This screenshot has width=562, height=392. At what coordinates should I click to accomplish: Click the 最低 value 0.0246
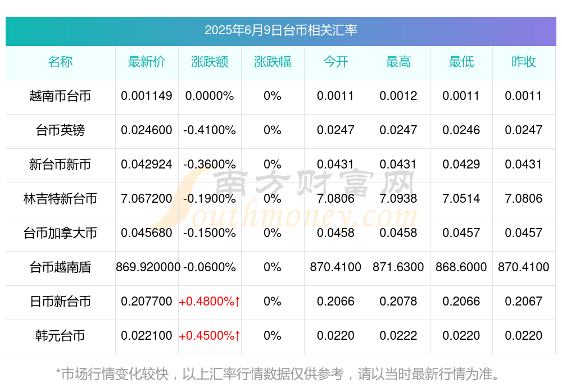pos(461,130)
